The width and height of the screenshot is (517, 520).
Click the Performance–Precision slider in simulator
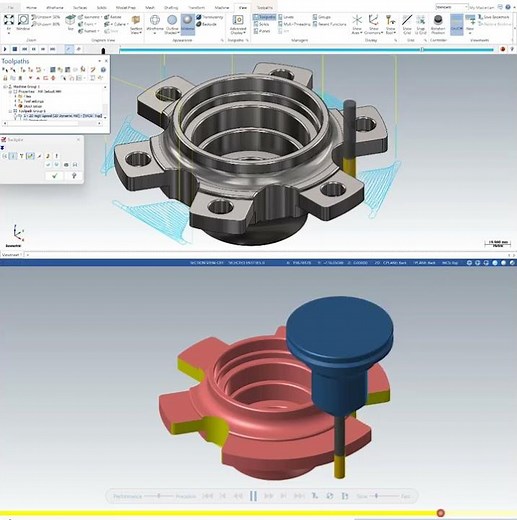click(x=159, y=496)
